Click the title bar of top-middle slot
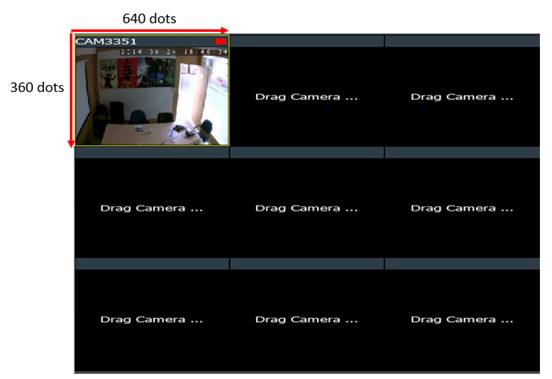 (307, 41)
